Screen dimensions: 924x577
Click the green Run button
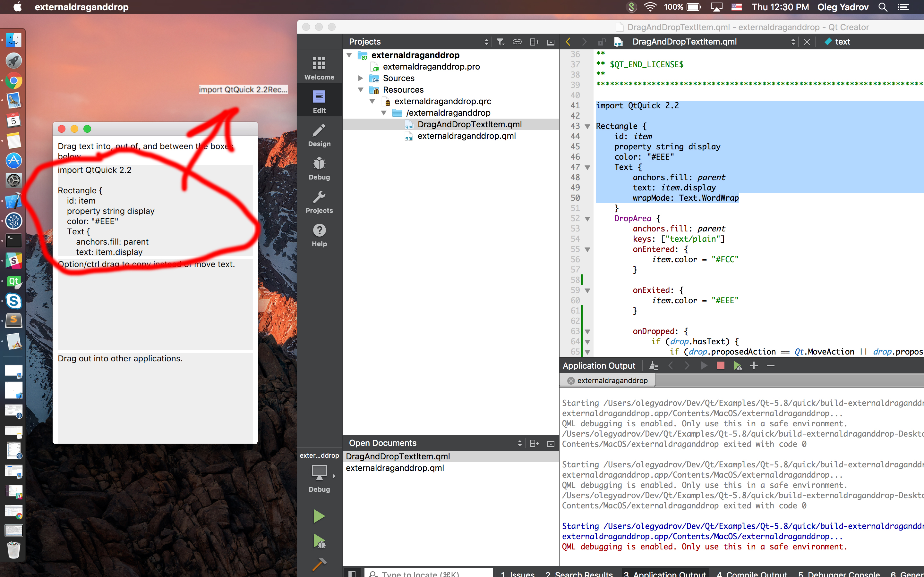tap(319, 516)
